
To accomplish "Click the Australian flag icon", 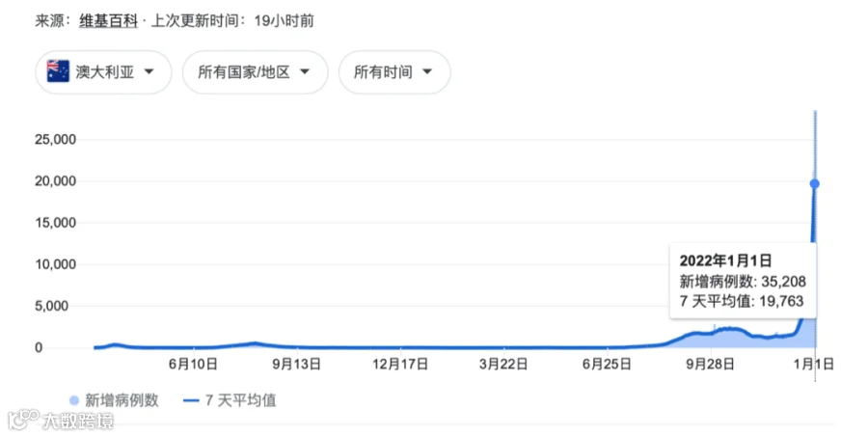I will (58, 71).
